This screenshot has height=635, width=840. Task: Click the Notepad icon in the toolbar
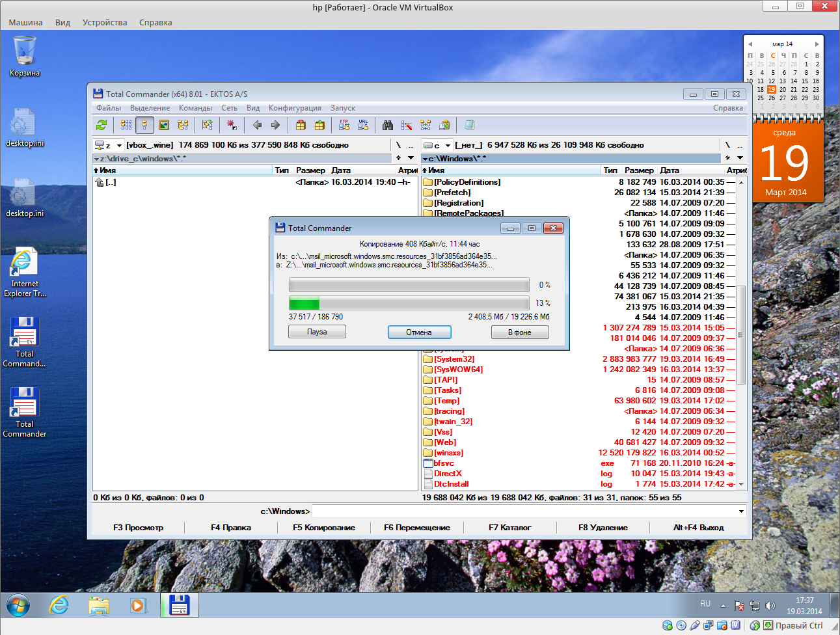click(469, 125)
